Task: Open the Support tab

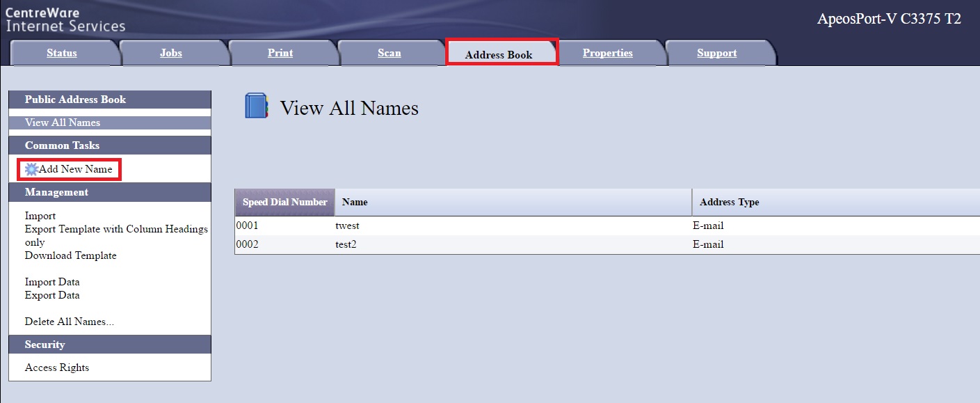Action: coord(717,53)
